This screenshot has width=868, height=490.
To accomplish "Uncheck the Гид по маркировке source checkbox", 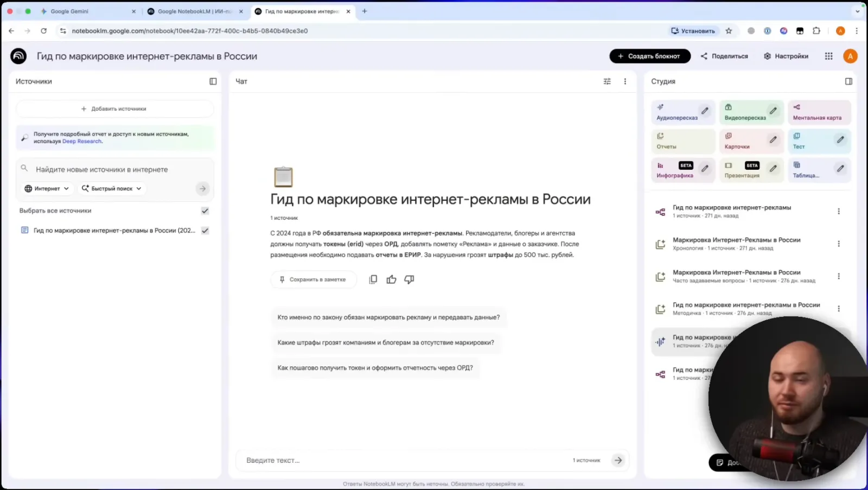I will pos(205,231).
